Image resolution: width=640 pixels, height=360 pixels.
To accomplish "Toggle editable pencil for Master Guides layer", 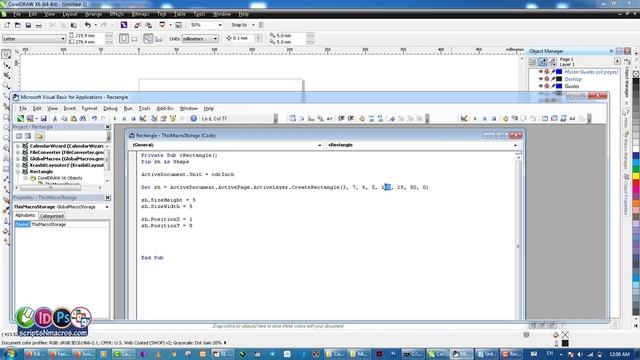I will click(x=553, y=72).
